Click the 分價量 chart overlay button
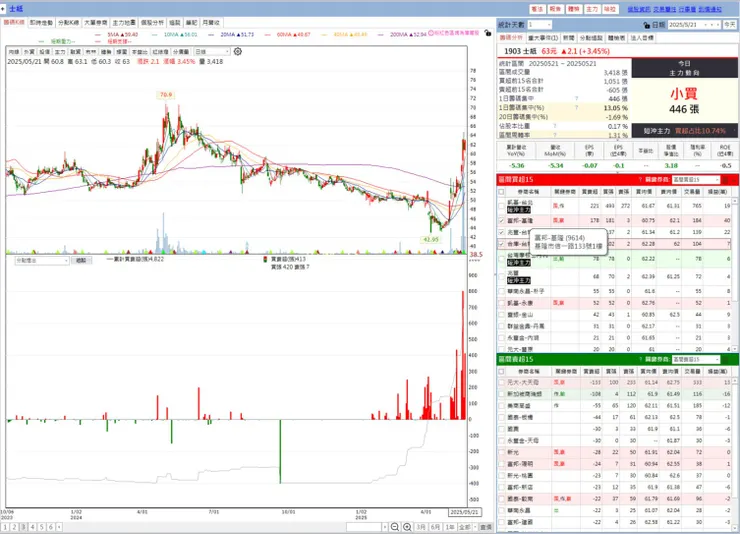Image resolution: width=740 pixels, height=534 pixels. pyautogui.click(x=181, y=51)
